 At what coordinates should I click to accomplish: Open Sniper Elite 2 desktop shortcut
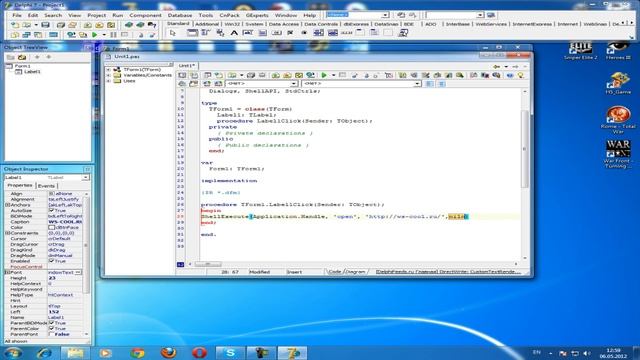(x=580, y=51)
